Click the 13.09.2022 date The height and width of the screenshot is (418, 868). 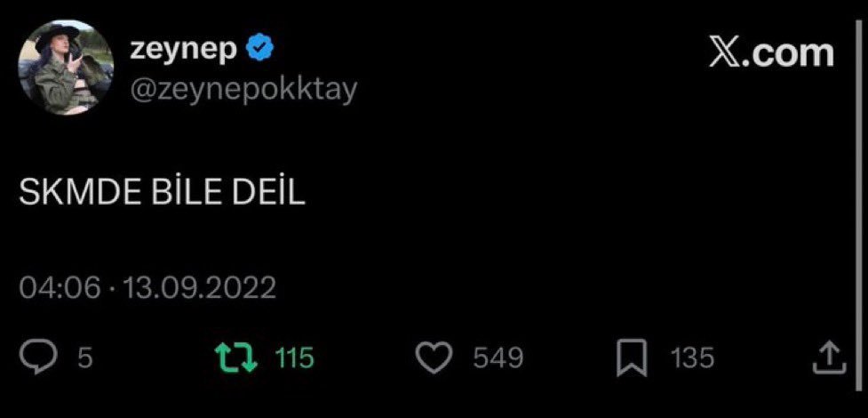click(x=199, y=288)
